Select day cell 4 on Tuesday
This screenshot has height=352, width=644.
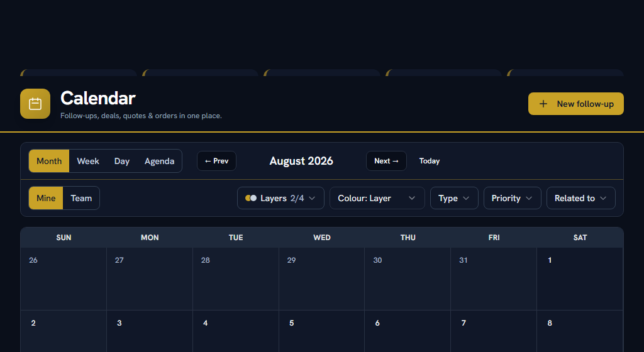(x=236, y=331)
